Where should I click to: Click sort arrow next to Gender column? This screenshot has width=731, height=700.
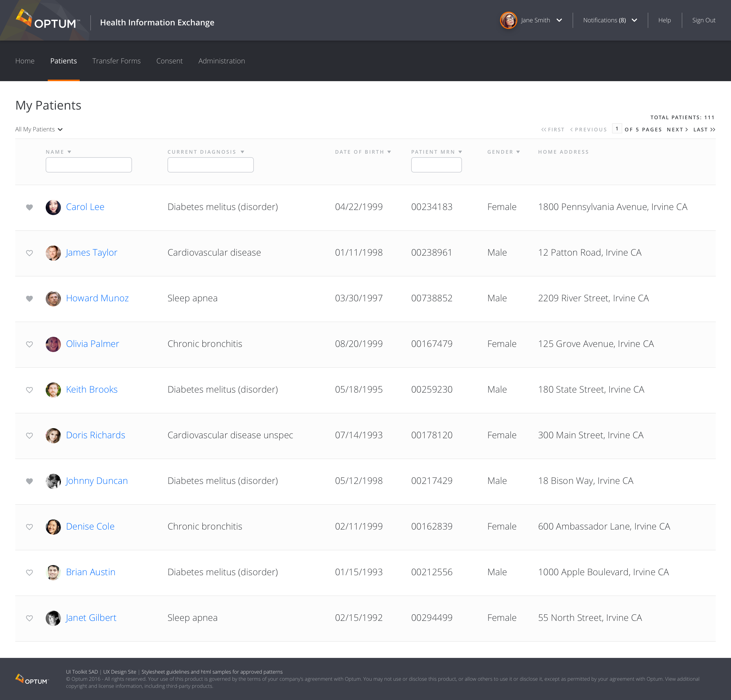(518, 152)
